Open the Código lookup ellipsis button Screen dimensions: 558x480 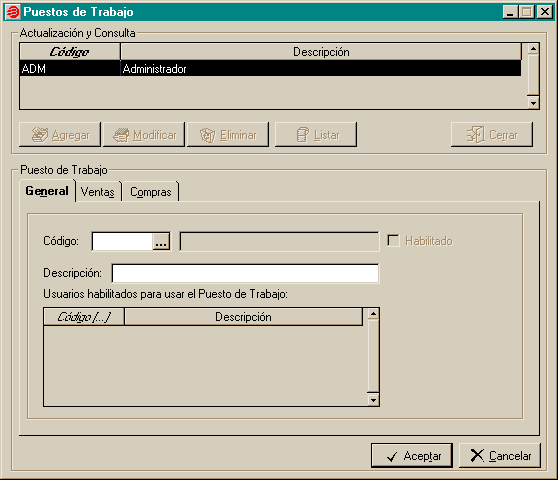[x=161, y=242]
